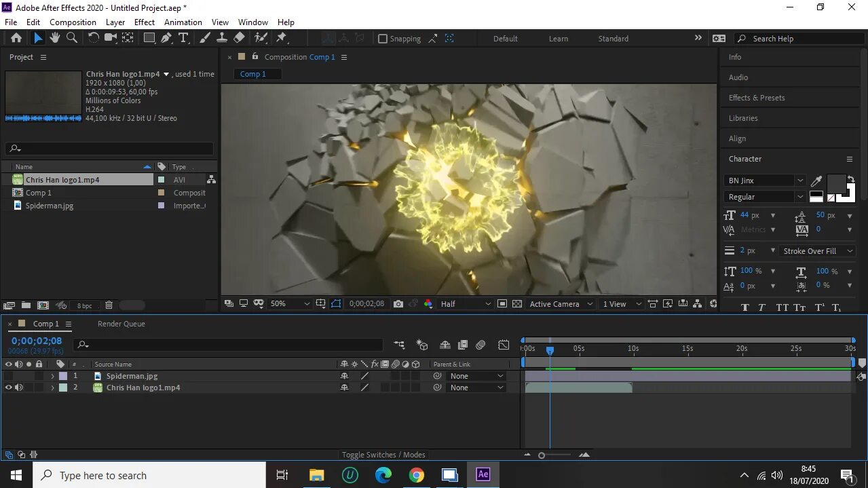Open the composition flowchart icon in viewer
868x488 pixels.
[x=698, y=304]
